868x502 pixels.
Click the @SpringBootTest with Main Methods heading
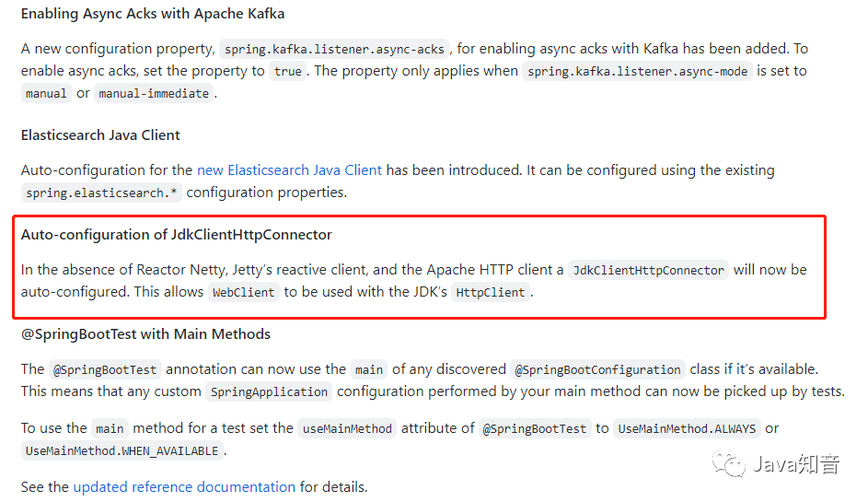(145, 334)
